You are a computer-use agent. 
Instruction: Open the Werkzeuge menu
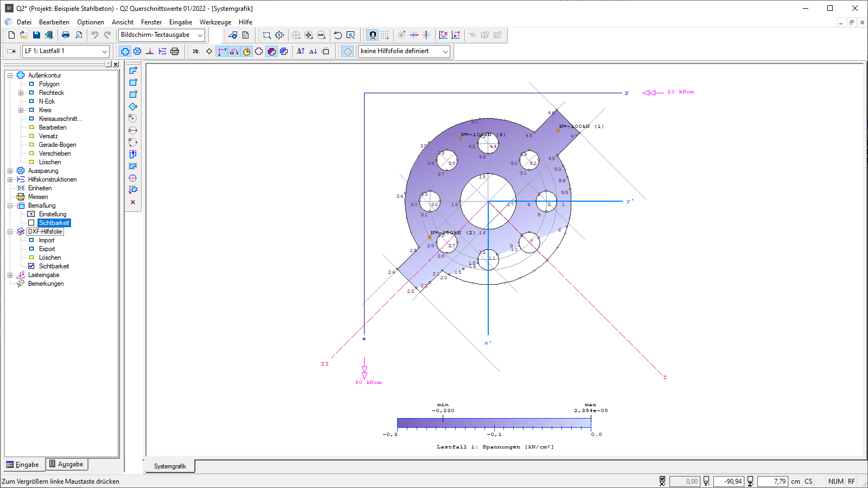coord(215,22)
